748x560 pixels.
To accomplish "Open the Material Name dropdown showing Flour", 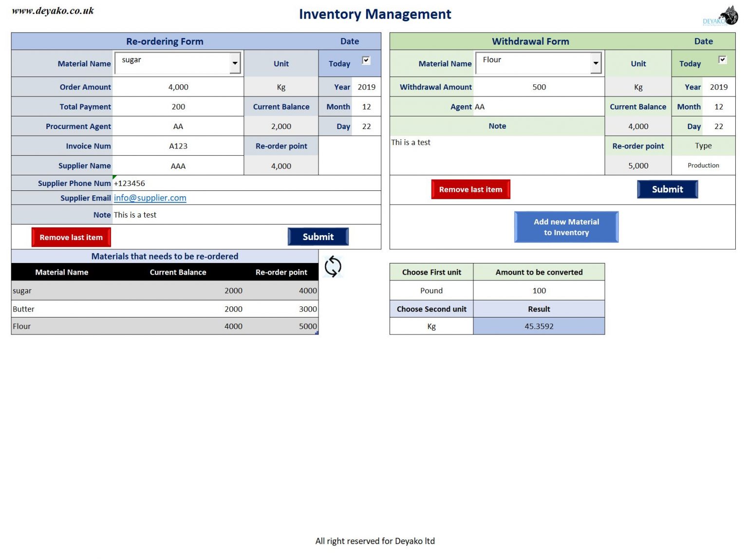I will click(x=596, y=63).
